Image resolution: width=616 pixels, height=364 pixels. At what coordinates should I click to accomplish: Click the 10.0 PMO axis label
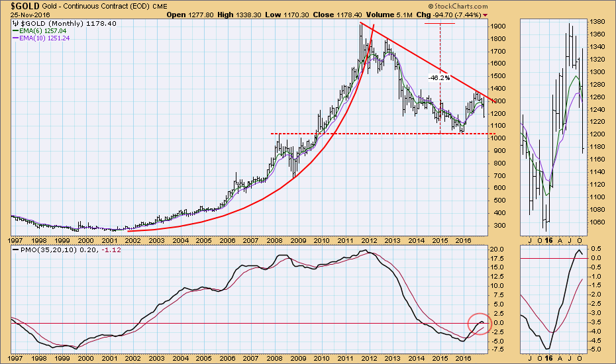(x=497, y=286)
